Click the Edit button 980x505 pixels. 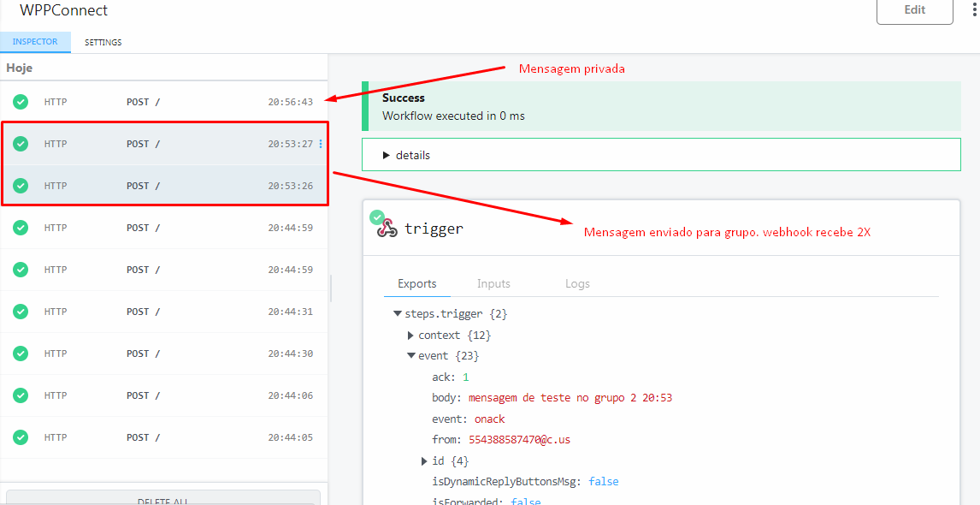pyautogui.click(x=914, y=10)
